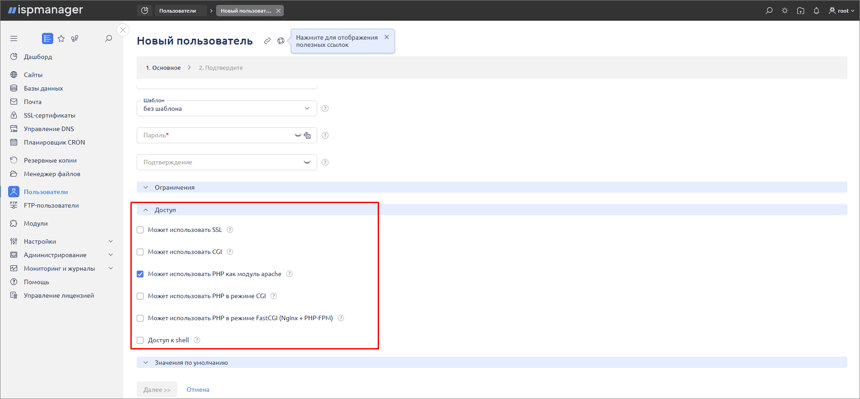
Task: Select the main menu list view icon
Action: 48,38
